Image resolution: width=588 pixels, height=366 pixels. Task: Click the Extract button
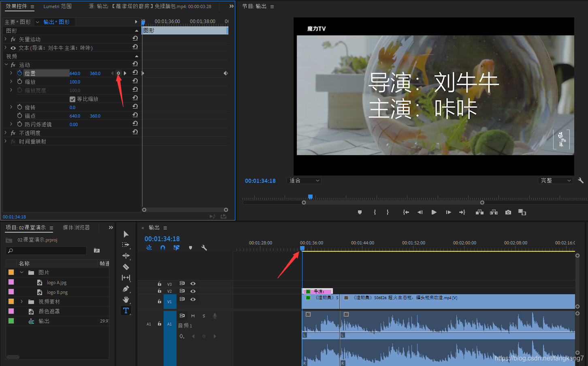[x=494, y=212]
